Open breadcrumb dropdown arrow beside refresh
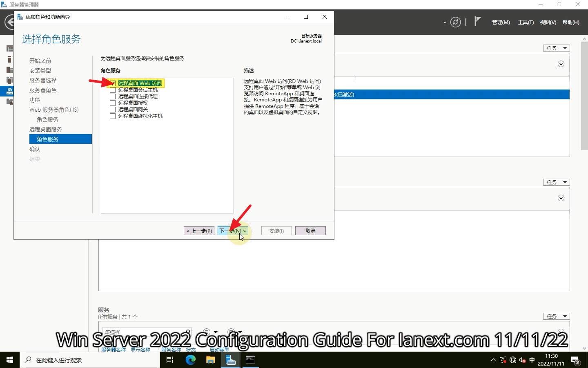This screenshot has height=368, width=588. (x=445, y=22)
